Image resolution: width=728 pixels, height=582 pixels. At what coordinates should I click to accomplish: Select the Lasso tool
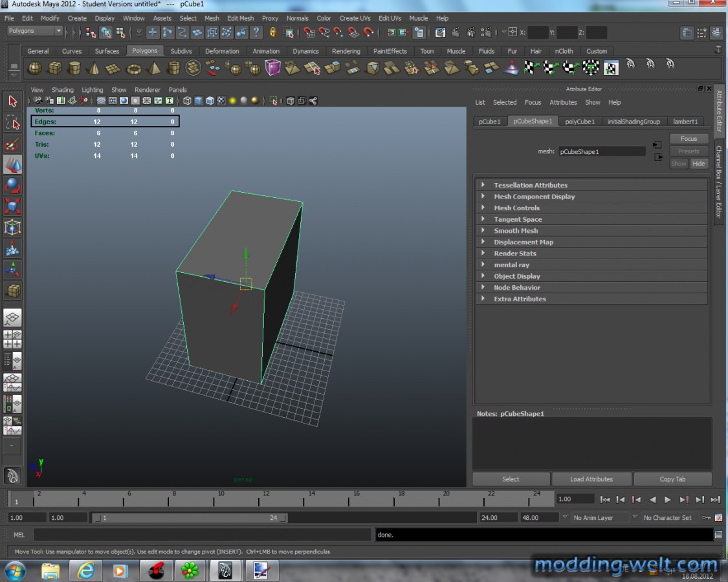pos(12,122)
